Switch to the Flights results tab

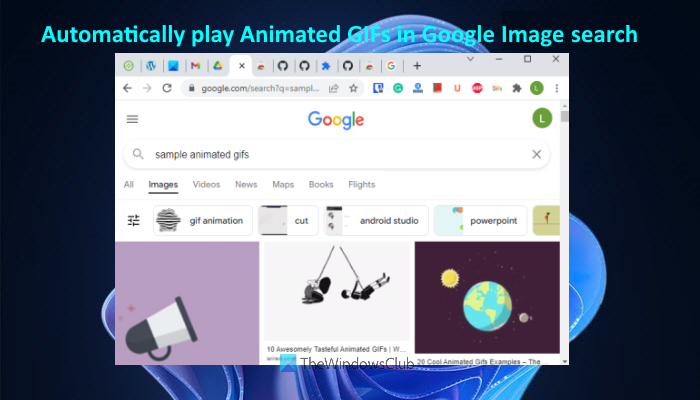pos(362,184)
